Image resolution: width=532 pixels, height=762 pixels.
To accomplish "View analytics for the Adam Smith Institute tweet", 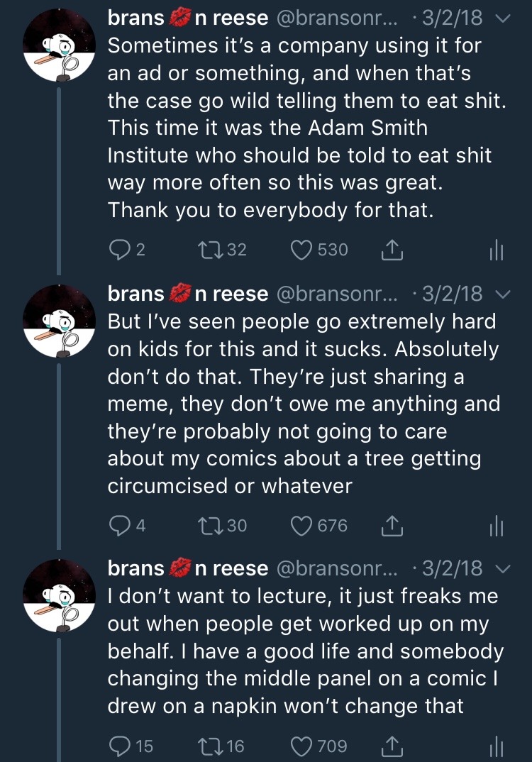I will 495,250.
